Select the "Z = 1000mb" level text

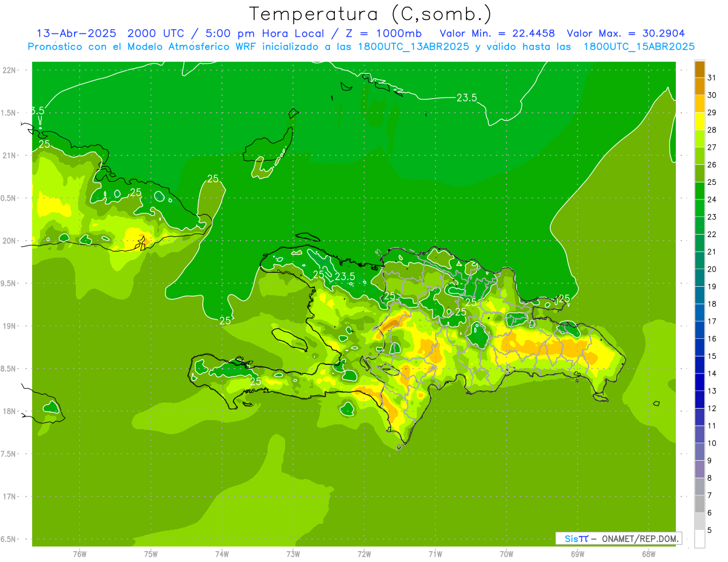pyautogui.click(x=384, y=33)
